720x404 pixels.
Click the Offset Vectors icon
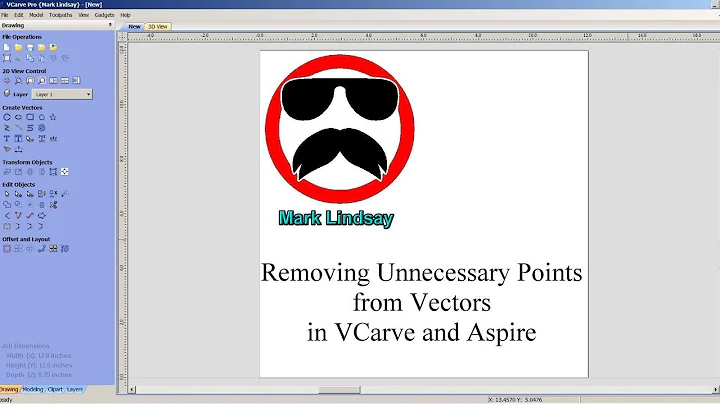6,249
